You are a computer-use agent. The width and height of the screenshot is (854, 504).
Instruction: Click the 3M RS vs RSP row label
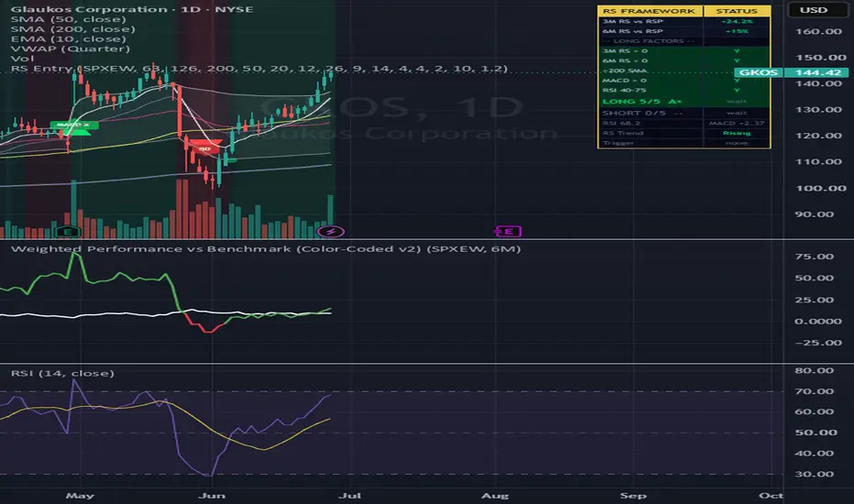633,21
